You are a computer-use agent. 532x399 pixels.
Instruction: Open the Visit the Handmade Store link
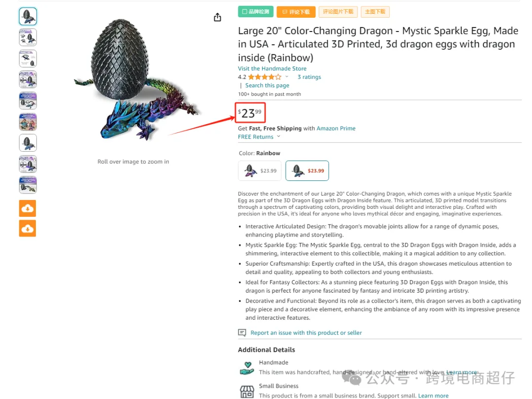(x=272, y=68)
